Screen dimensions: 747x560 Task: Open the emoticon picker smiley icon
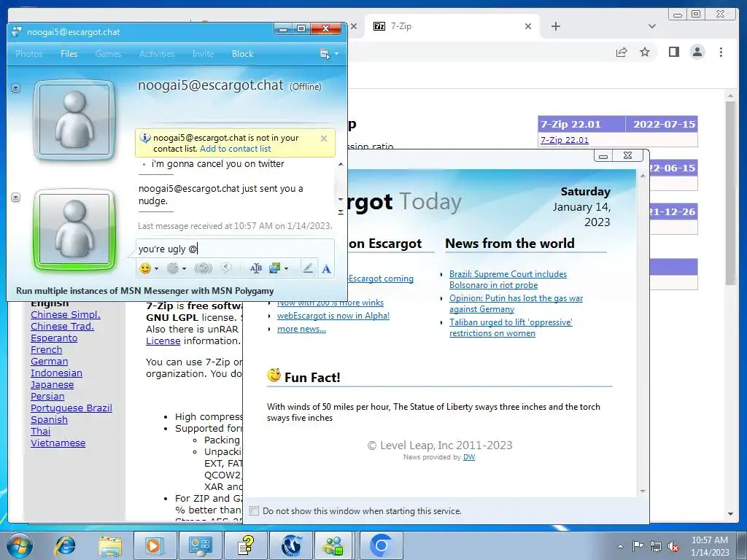[145, 268]
